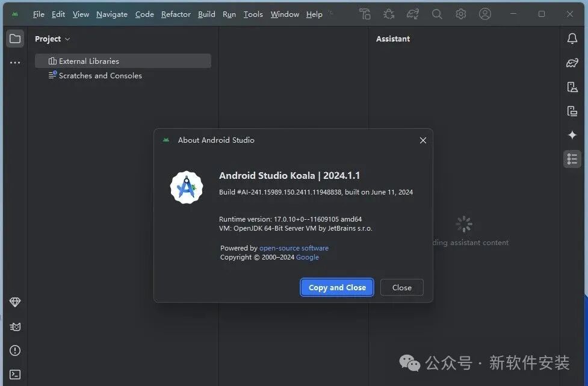The width and height of the screenshot is (588, 386).
Task: Open the File menu
Action: (39, 14)
